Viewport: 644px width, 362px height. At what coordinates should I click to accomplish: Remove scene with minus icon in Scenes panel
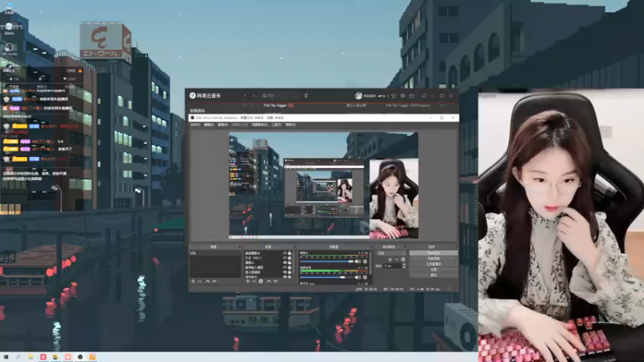tap(200, 281)
